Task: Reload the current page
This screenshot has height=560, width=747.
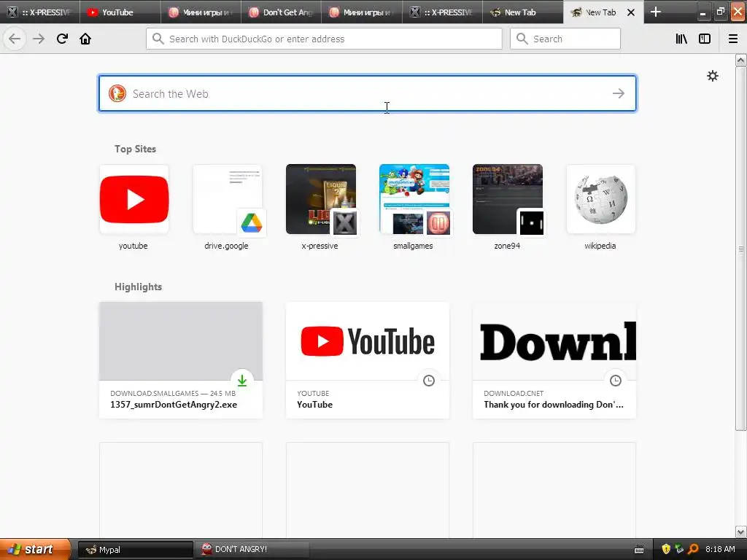Action: tap(62, 39)
